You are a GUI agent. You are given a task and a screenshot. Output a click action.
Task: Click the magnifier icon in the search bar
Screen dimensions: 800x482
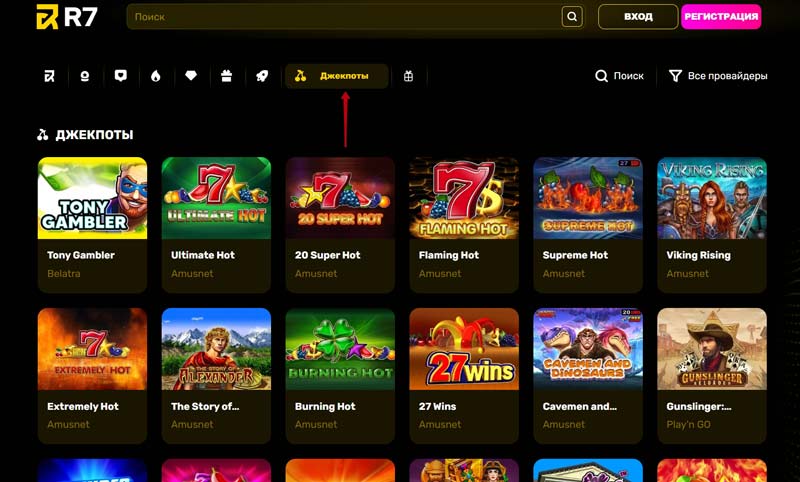click(x=572, y=17)
